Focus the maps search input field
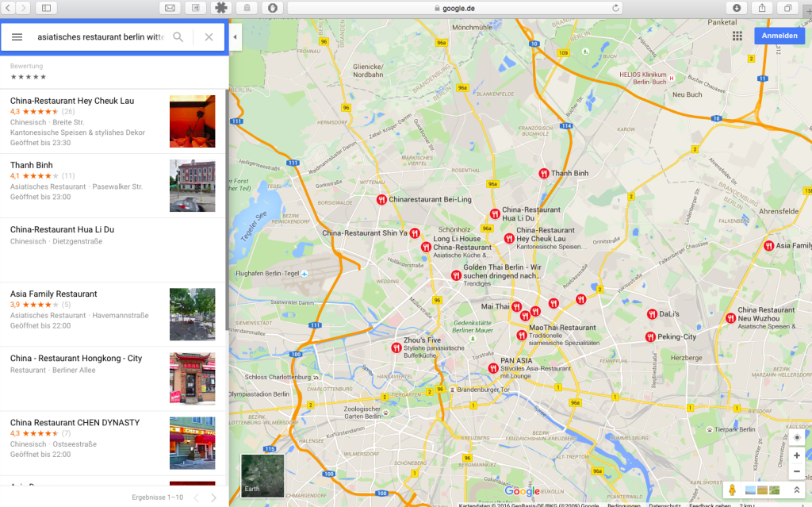Image resolution: width=812 pixels, height=507 pixels. click(x=101, y=36)
